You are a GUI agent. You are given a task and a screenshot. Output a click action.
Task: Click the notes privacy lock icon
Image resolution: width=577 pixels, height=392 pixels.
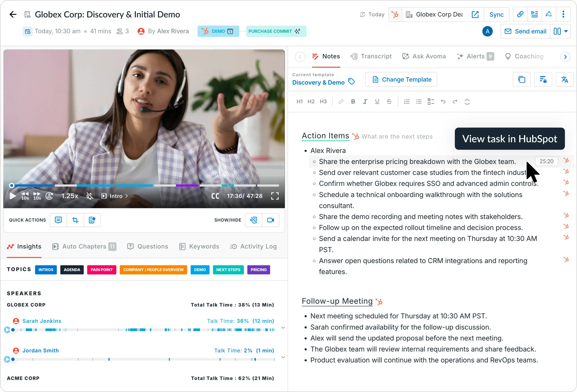tap(543, 79)
